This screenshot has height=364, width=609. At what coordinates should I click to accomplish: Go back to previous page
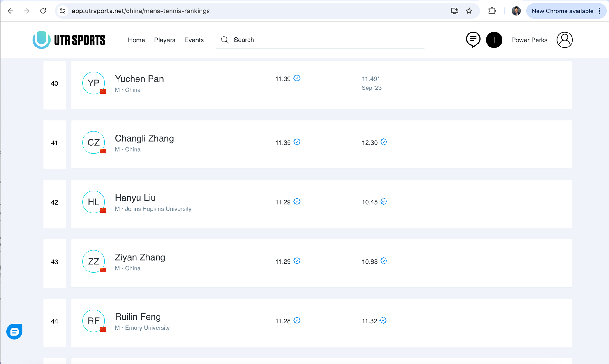click(11, 11)
